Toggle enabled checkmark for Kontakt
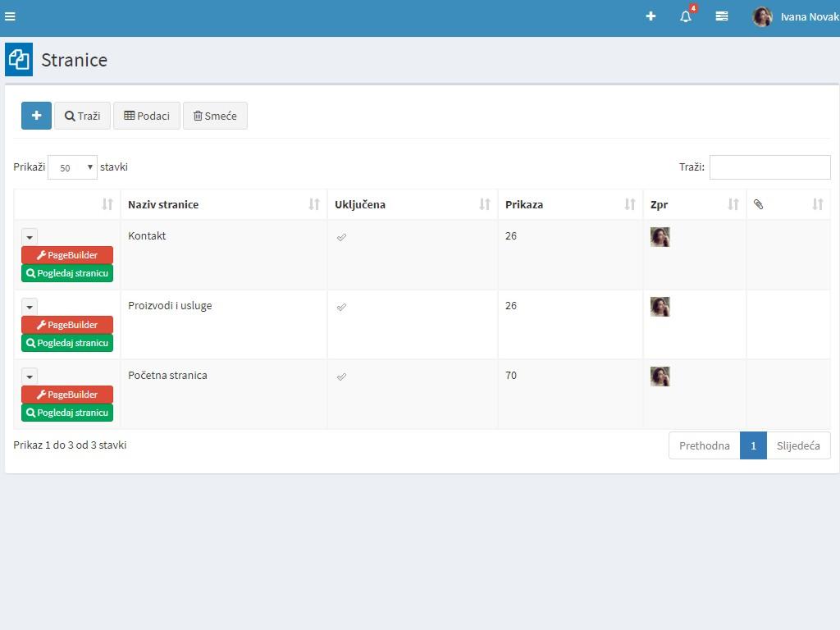The height and width of the screenshot is (630, 840). [341, 237]
